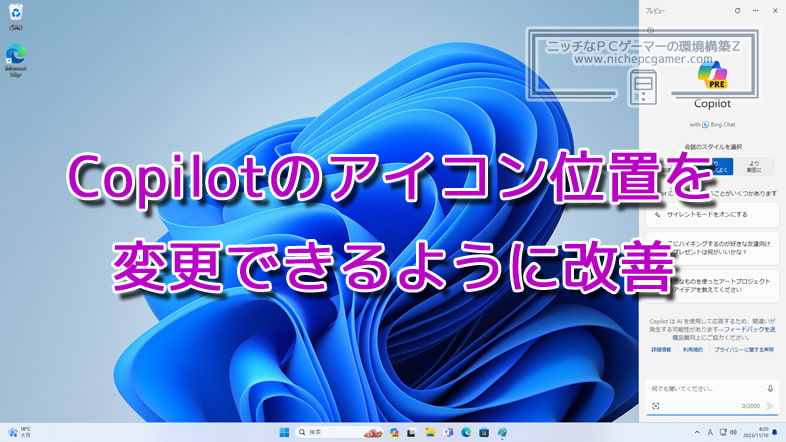This screenshot has width=786, height=442.
Task: Open Task View on the taskbar
Action: click(x=412, y=432)
